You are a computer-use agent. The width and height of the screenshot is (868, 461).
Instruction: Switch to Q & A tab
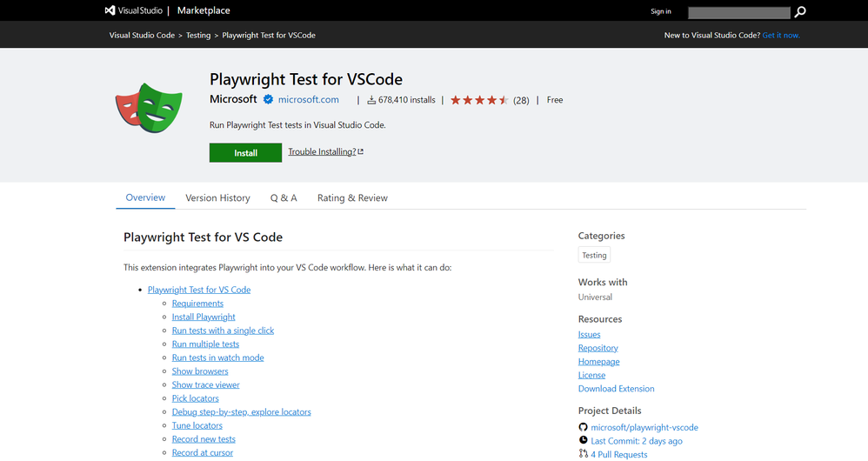[x=284, y=198]
